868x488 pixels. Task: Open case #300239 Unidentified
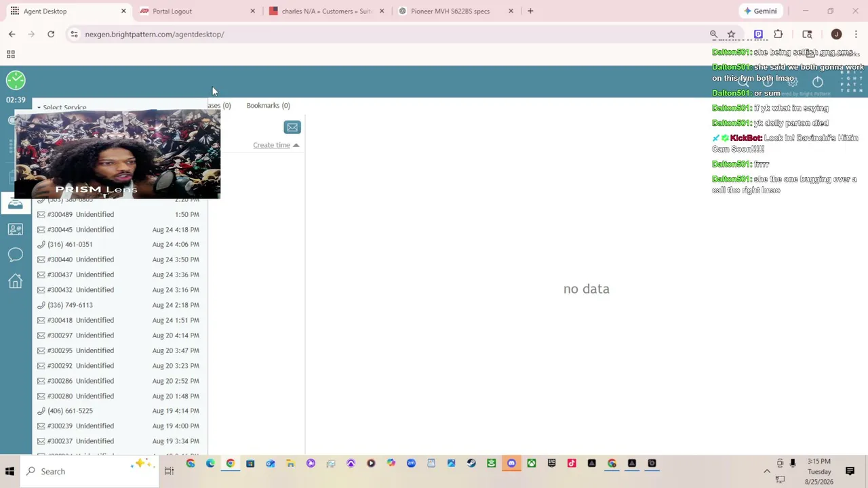[119, 426]
